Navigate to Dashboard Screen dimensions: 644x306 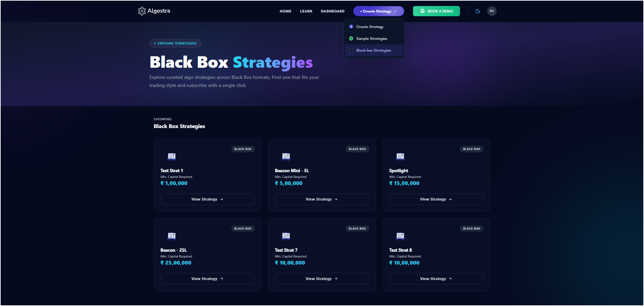tap(332, 11)
